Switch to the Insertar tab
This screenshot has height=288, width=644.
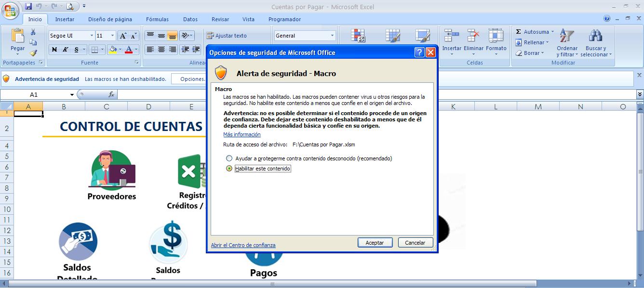coord(65,19)
